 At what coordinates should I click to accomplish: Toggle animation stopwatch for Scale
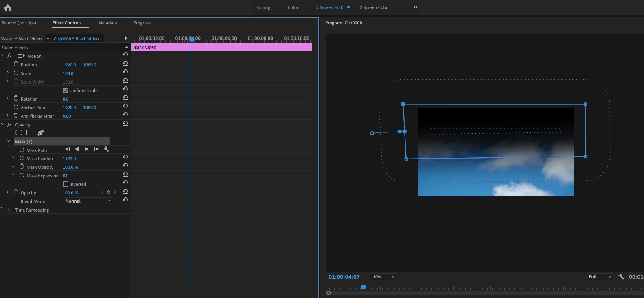click(16, 73)
